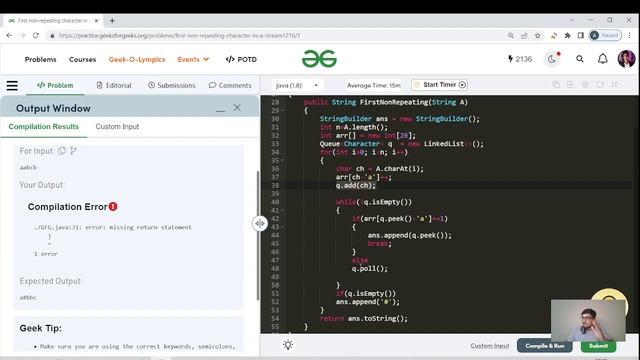This screenshot has width=640, height=360.
Task: Toggle dark mode moon icon
Action: click(x=552, y=59)
